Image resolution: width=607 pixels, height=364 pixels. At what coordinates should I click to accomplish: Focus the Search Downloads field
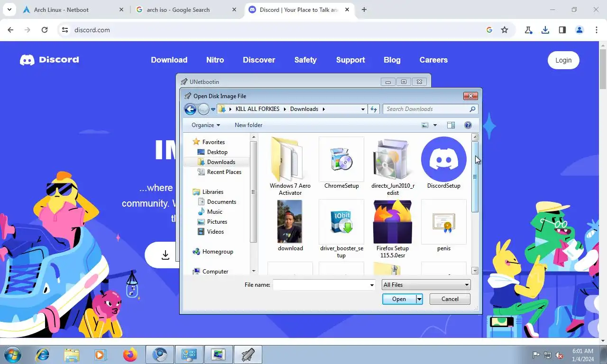pos(430,109)
